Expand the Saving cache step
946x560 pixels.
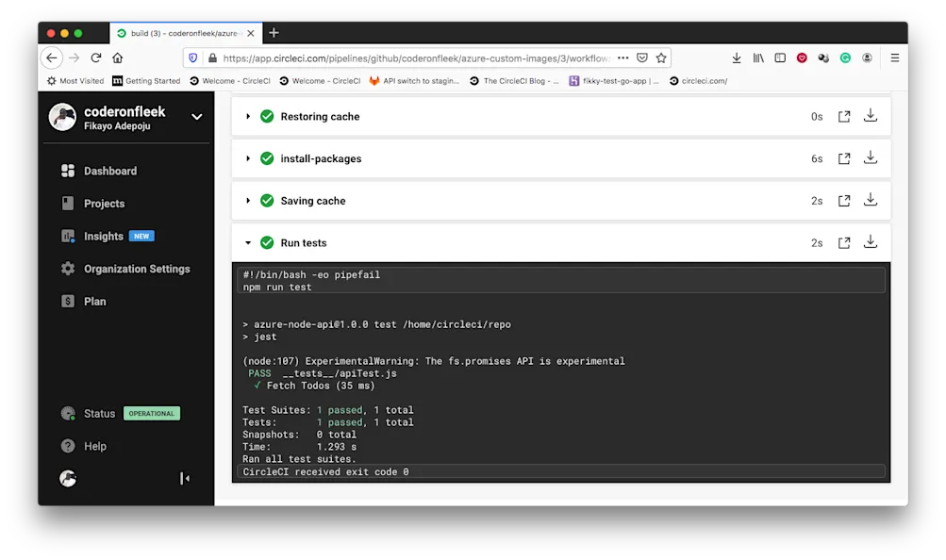(x=248, y=201)
